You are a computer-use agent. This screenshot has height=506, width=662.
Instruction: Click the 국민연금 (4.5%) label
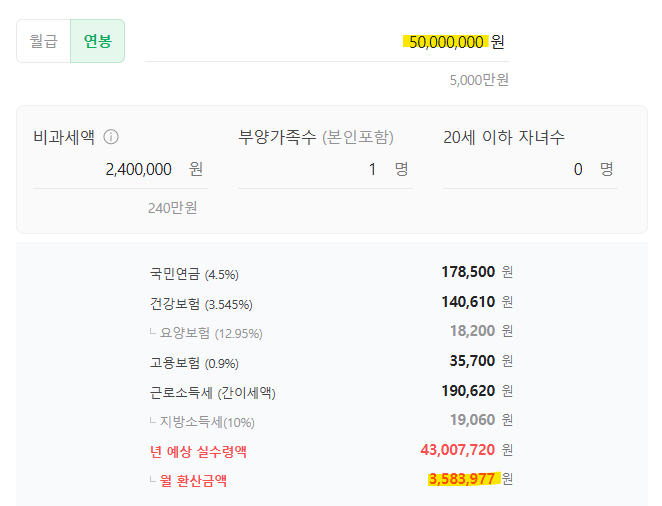click(194, 273)
